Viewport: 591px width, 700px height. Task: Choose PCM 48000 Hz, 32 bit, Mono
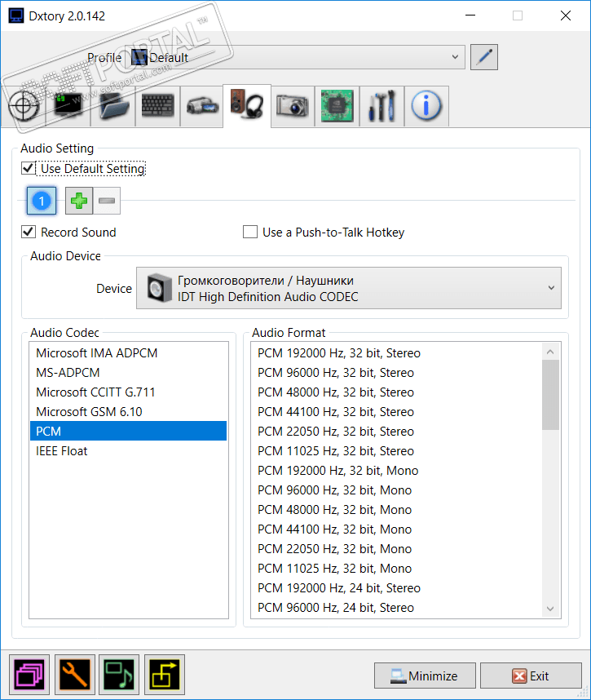396,510
